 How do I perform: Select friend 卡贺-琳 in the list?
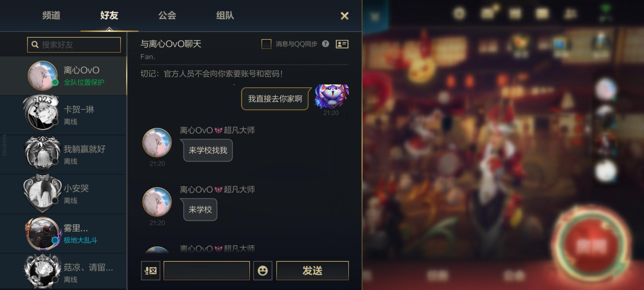63,115
